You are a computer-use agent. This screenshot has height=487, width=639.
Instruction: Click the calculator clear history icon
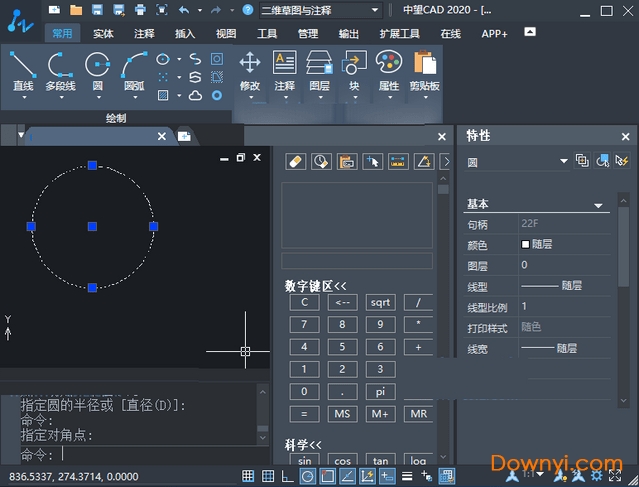click(321, 162)
